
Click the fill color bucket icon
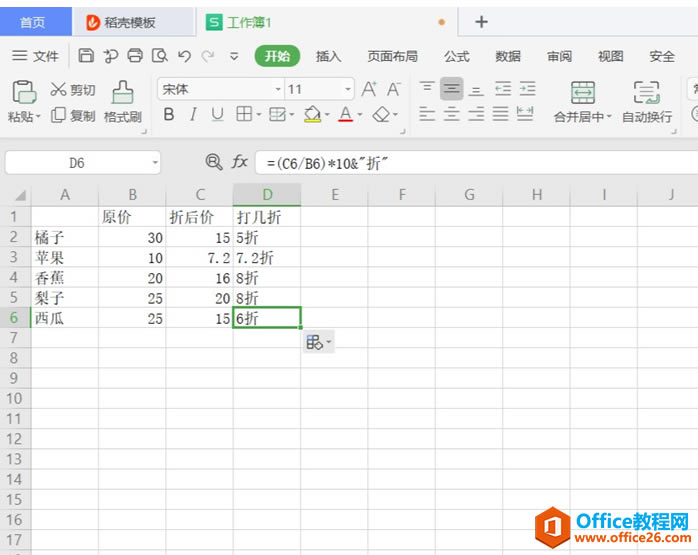pos(312,114)
